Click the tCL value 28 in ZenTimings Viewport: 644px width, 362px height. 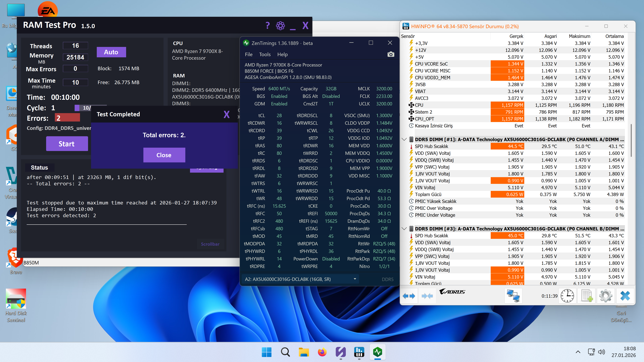(279, 115)
